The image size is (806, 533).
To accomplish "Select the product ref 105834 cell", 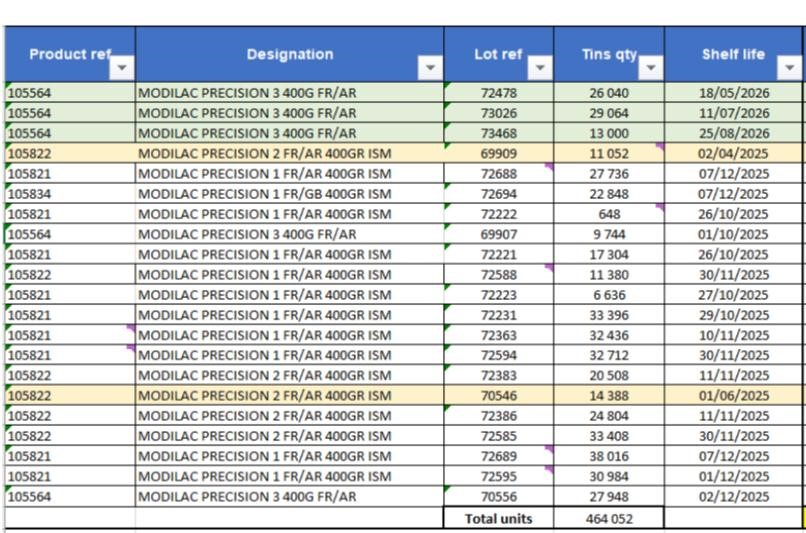I will coord(70,194).
